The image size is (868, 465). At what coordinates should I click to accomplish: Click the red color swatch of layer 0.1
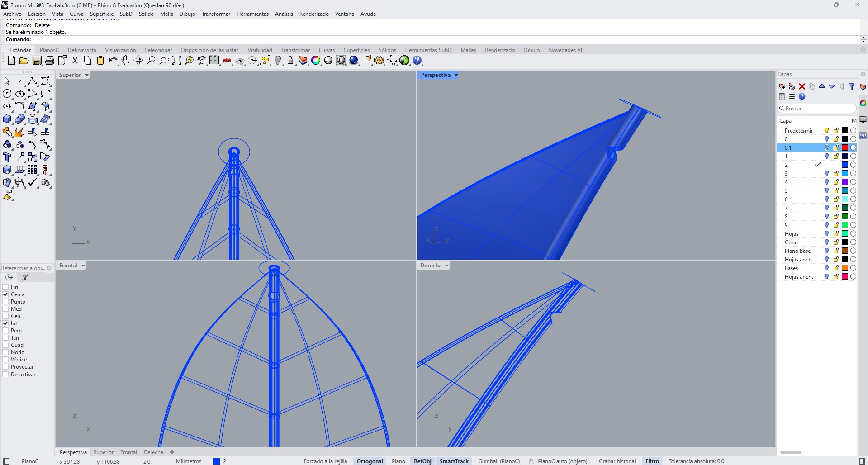click(844, 148)
